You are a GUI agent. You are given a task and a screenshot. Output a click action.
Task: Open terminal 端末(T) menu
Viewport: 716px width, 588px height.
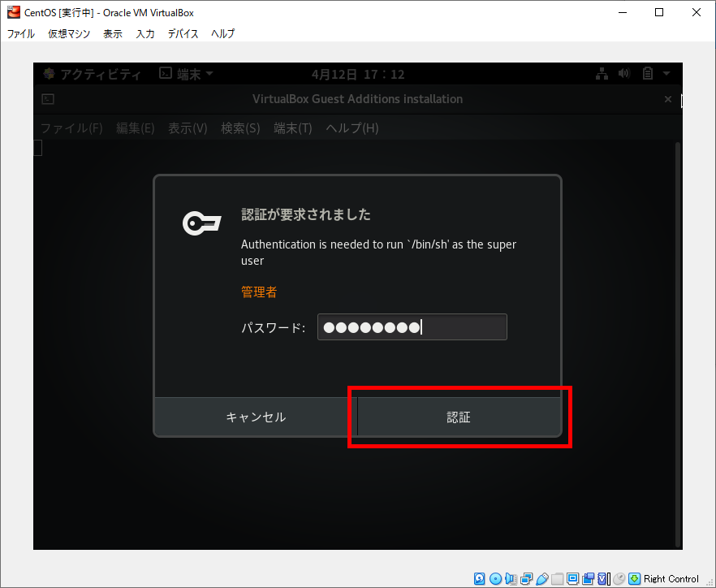coord(293,128)
